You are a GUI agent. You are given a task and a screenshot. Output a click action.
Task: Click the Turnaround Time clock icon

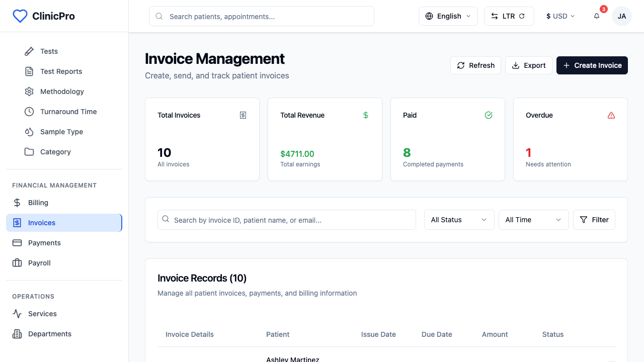(x=29, y=112)
